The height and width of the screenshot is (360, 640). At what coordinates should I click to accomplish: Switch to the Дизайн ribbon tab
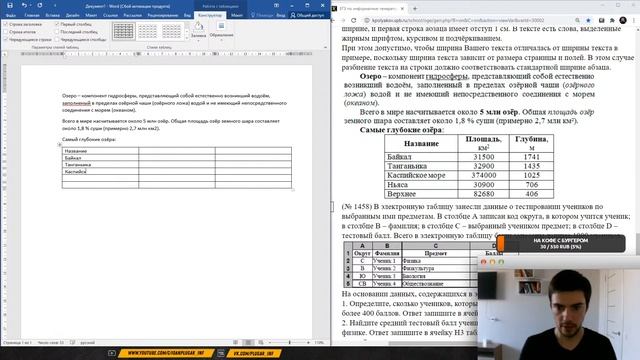point(72,15)
